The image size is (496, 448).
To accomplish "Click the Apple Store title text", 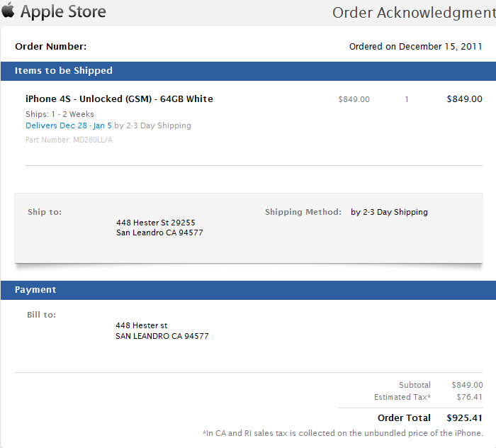I will 63,12.
